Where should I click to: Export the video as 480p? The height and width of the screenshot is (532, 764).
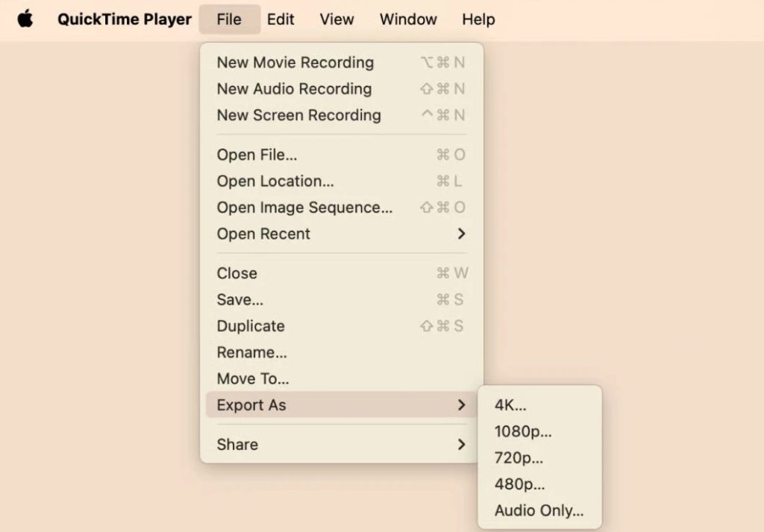tap(518, 484)
